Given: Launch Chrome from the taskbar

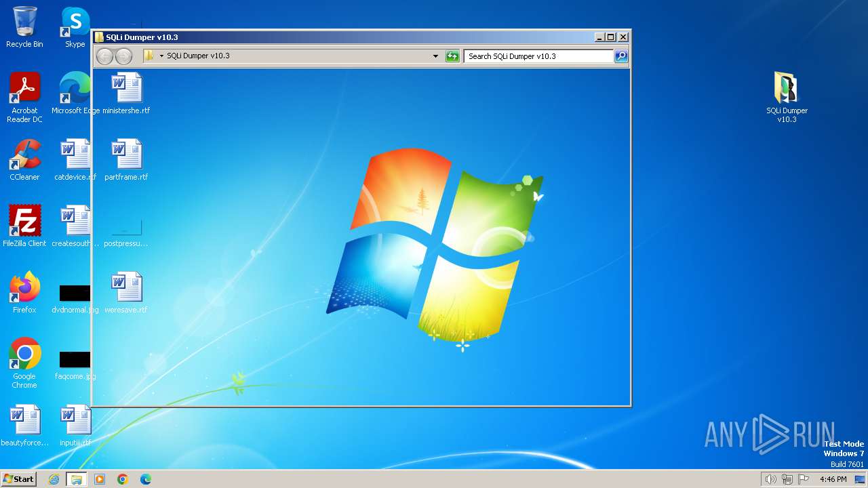Looking at the screenshot, I should point(123,479).
